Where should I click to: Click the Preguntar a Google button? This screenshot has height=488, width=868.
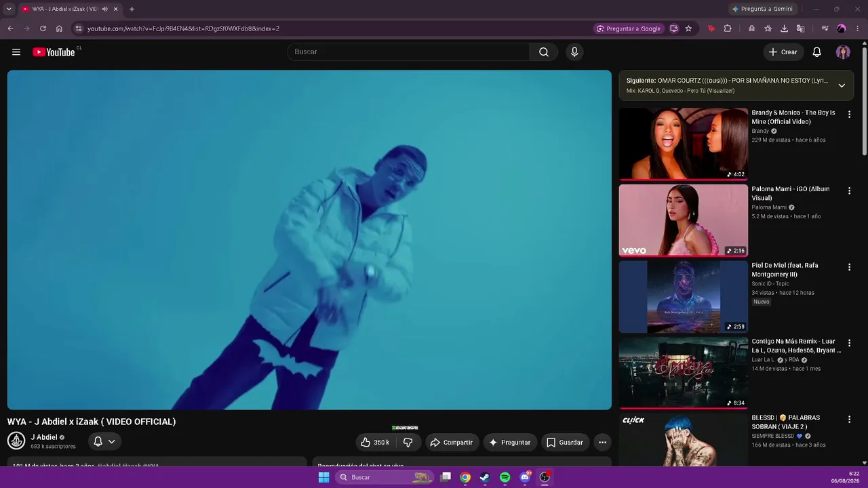[x=629, y=28]
